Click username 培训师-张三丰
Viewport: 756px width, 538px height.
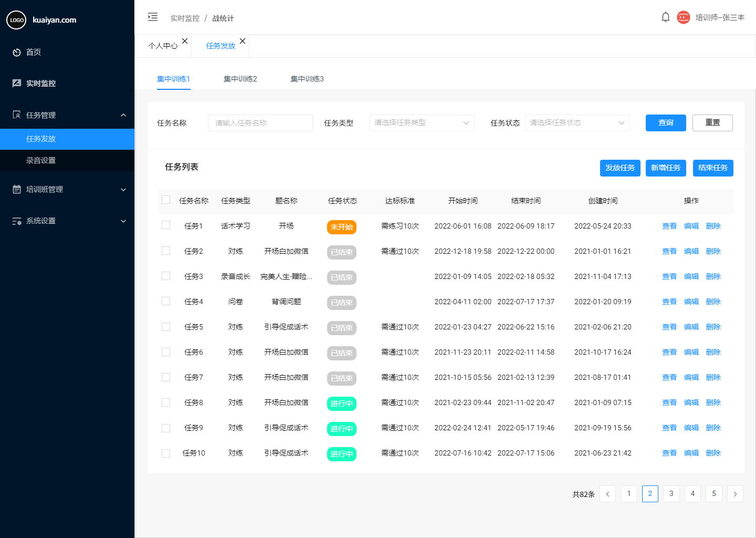pos(720,17)
